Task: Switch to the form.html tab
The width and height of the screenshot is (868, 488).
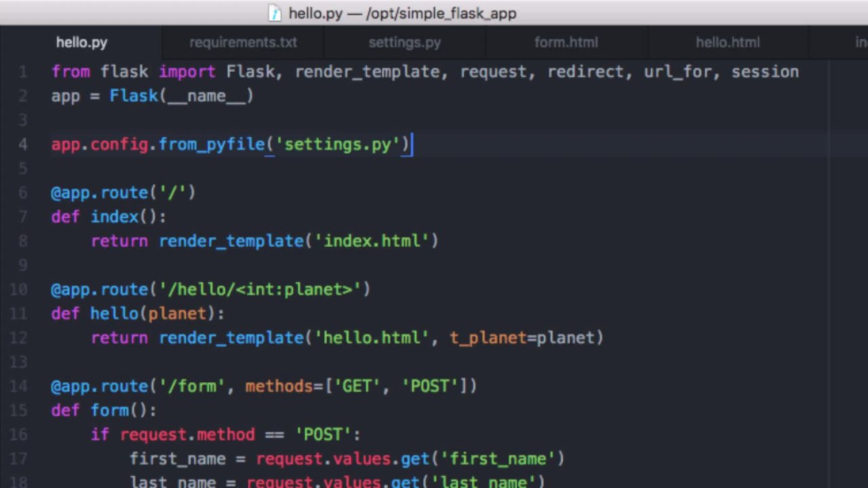Action: coord(566,42)
